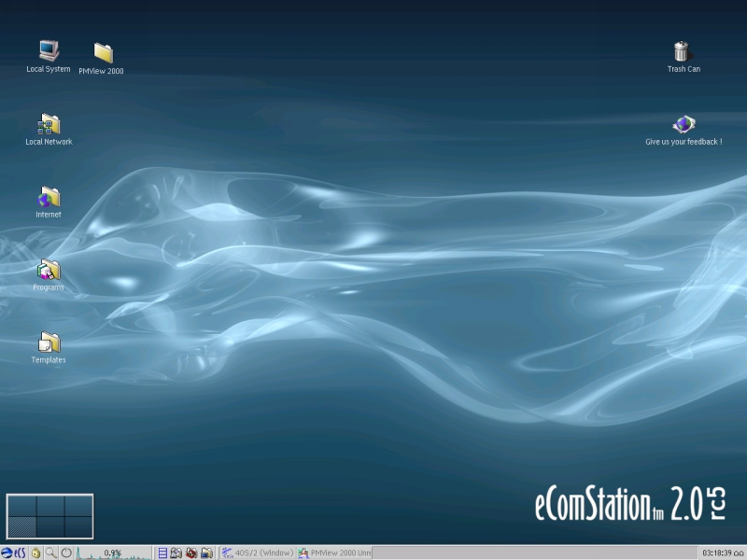This screenshot has width=747, height=560.
Task: Click the CPU usage monitor graph
Action: pyautogui.click(x=113, y=553)
